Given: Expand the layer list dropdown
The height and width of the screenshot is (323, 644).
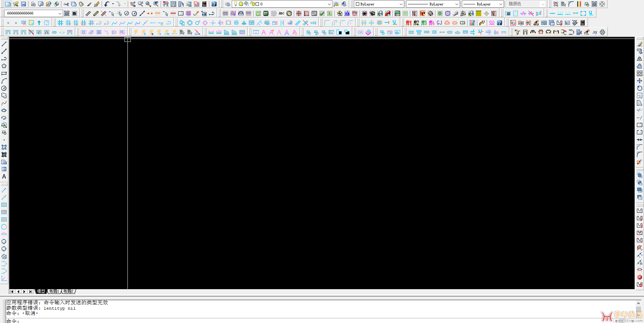Looking at the screenshot, I should tap(329, 4).
